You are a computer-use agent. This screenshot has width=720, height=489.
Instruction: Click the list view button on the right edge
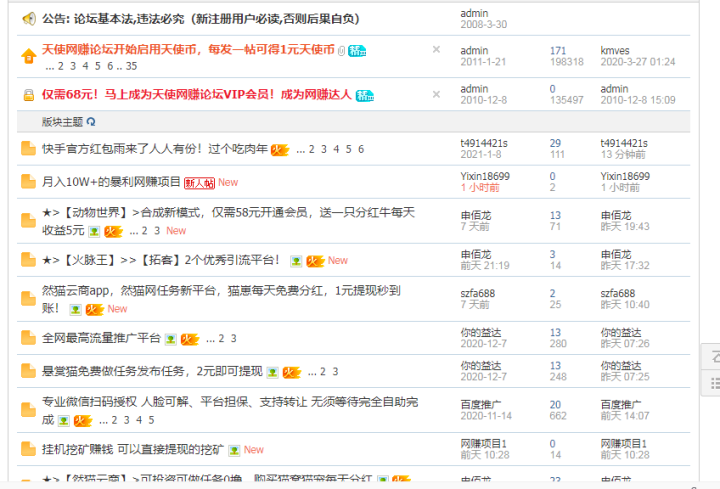[x=711, y=383]
